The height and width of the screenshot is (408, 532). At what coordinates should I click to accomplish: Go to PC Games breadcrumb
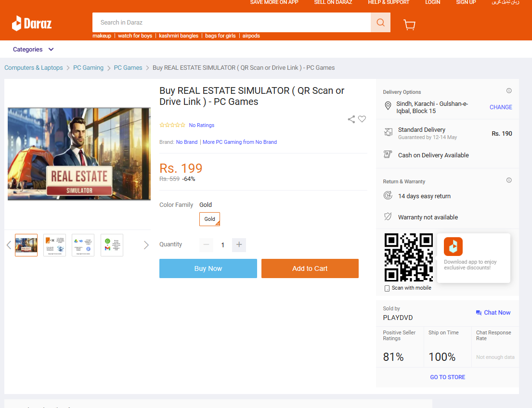(128, 68)
